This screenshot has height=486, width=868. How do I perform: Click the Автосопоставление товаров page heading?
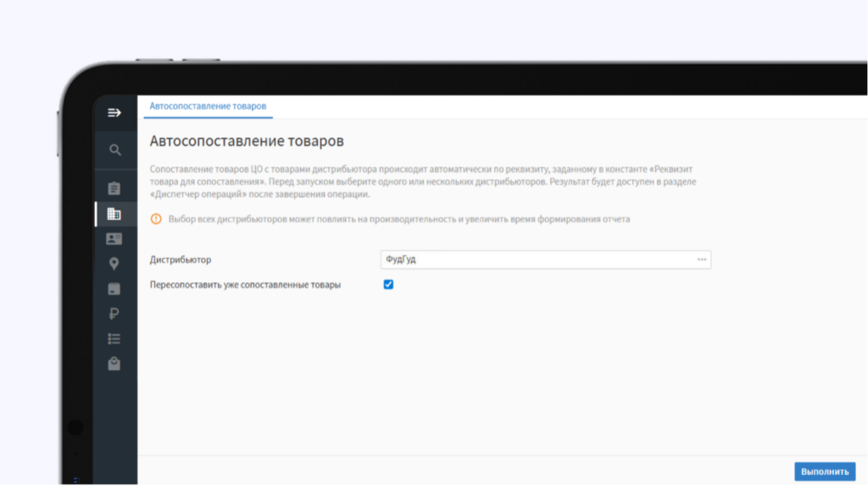click(247, 141)
